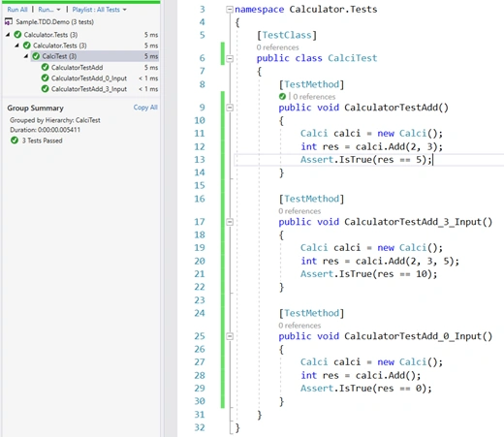Click CodeLens test status icon above CalculatorTestAdd

pyautogui.click(x=282, y=97)
